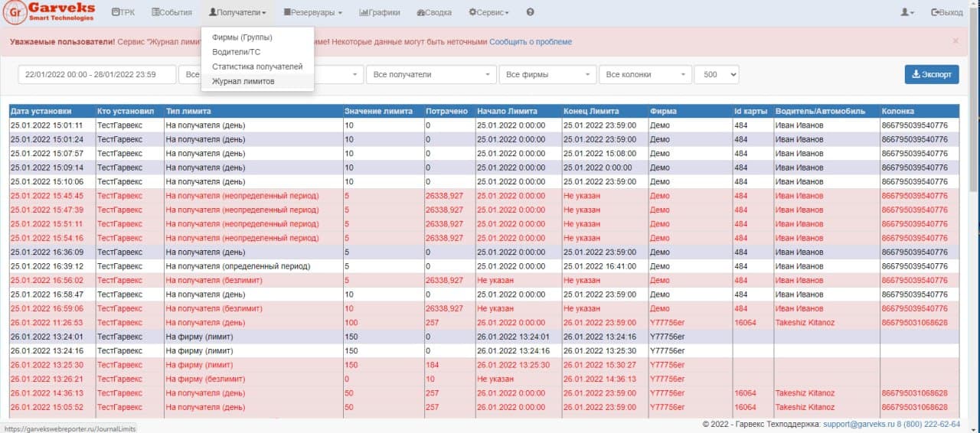Open the Все получатели filter dropdown
980x433 pixels.
(432, 74)
